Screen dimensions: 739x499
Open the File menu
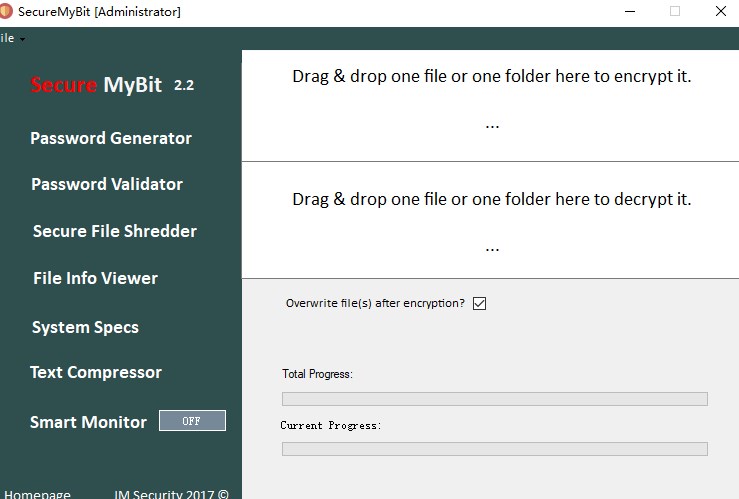point(7,38)
